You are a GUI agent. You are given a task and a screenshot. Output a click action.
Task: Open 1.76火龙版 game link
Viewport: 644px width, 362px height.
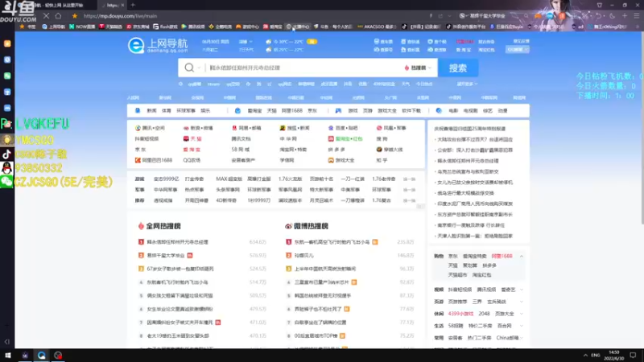[x=290, y=179]
